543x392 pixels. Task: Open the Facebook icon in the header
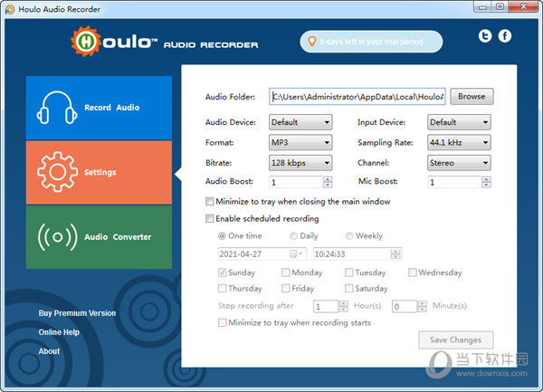coord(505,36)
